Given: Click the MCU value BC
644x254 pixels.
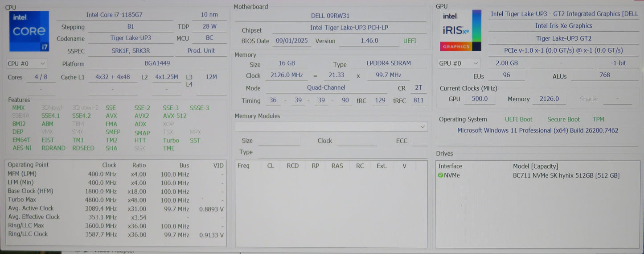Looking at the screenshot, I should (x=209, y=38).
